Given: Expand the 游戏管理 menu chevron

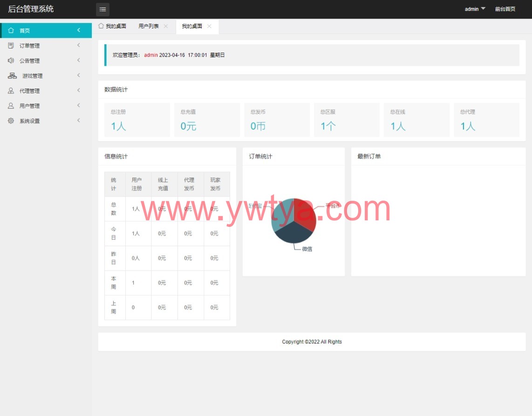Looking at the screenshot, I should (x=79, y=75).
